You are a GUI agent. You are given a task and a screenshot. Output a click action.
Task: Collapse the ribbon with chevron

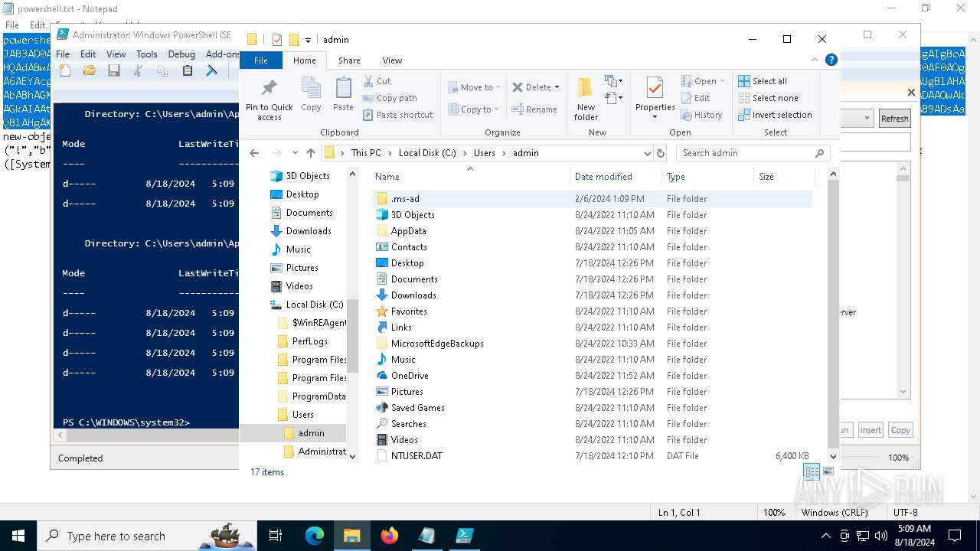[815, 60]
